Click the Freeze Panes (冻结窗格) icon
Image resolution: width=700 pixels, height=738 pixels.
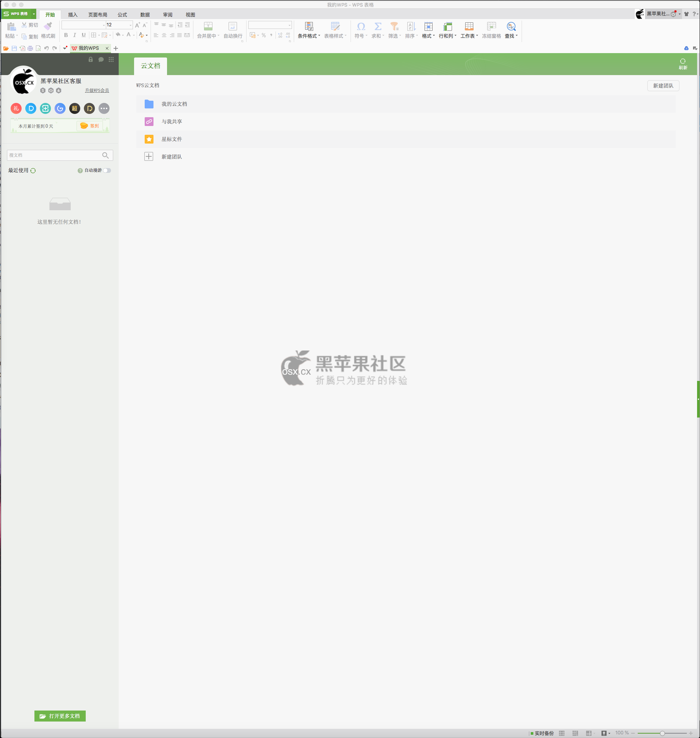coord(492,26)
